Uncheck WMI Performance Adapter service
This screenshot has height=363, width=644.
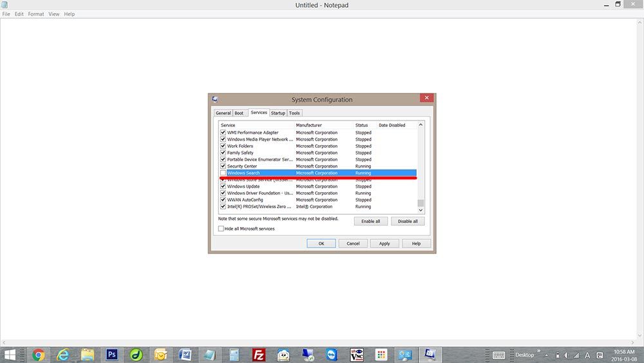point(223,132)
